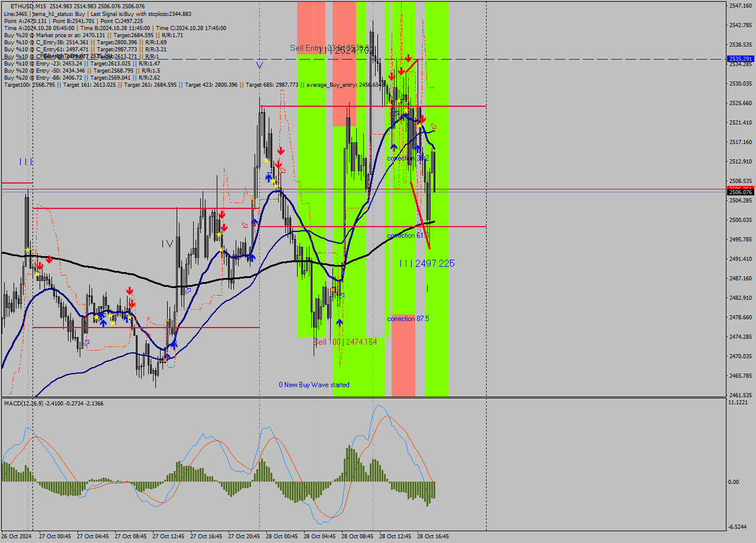Viewport: 756px width, 543px height.
Task: Click the '28 Oct 08:45' time axis label
Action: (x=357, y=537)
